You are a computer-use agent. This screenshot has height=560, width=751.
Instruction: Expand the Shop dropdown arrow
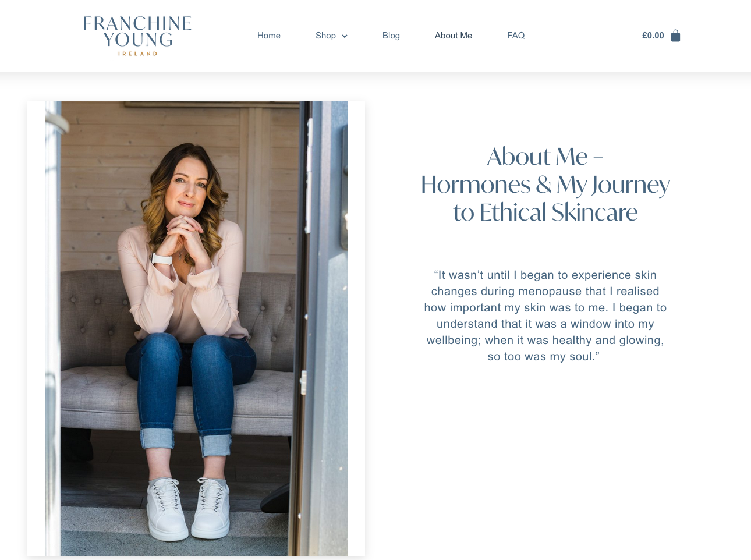click(345, 36)
